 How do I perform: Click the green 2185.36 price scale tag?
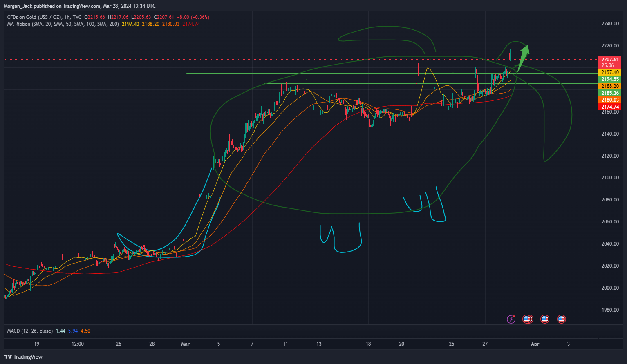pyautogui.click(x=610, y=93)
